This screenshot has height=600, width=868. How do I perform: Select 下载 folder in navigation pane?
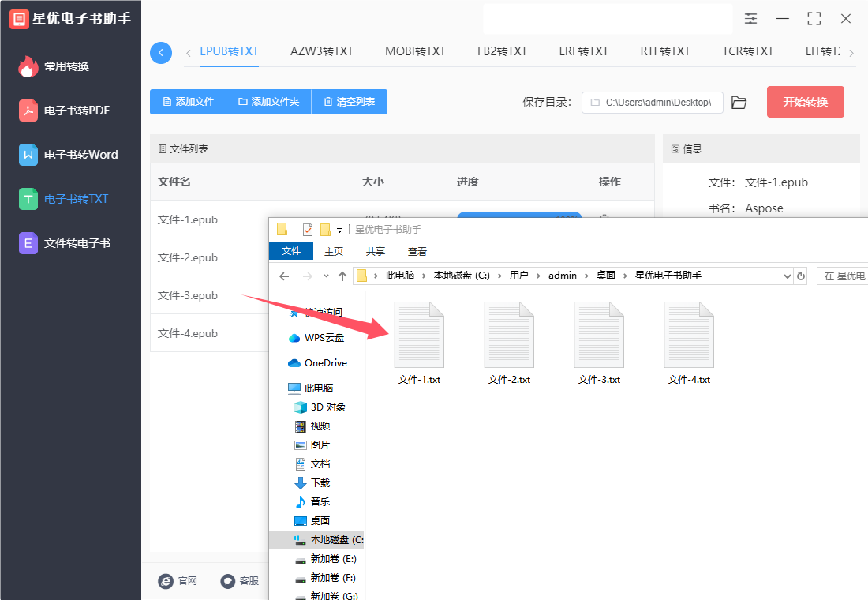pyautogui.click(x=312, y=482)
